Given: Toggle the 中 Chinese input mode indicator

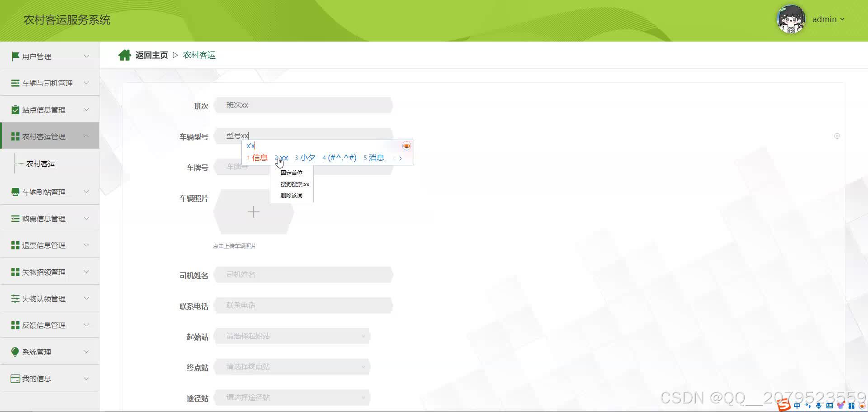Looking at the screenshot, I should click(797, 406).
